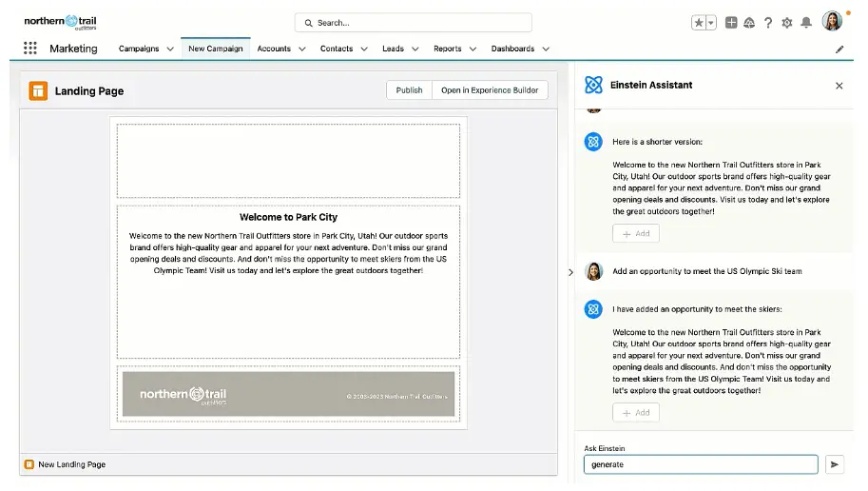
Task: Click the Einstein avatar beside shorter version reply
Action: pyautogui.click(x=593, y=142)
